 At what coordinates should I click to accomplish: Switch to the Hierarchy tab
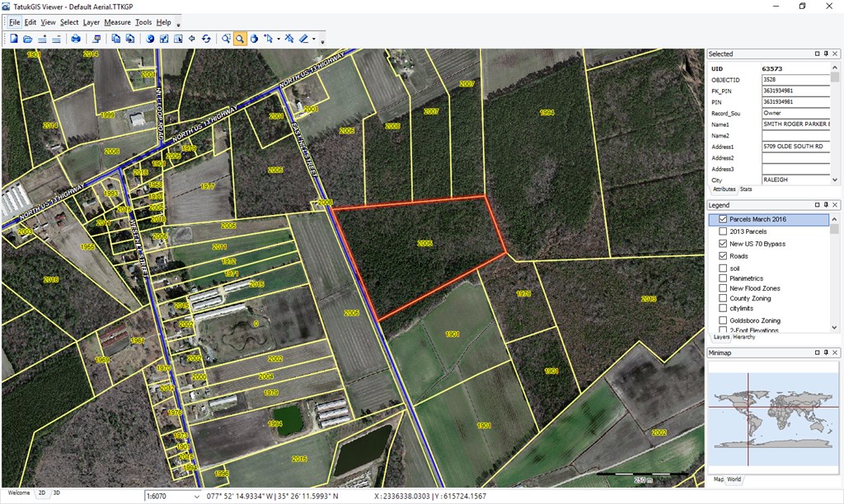[x=744, y=338]
